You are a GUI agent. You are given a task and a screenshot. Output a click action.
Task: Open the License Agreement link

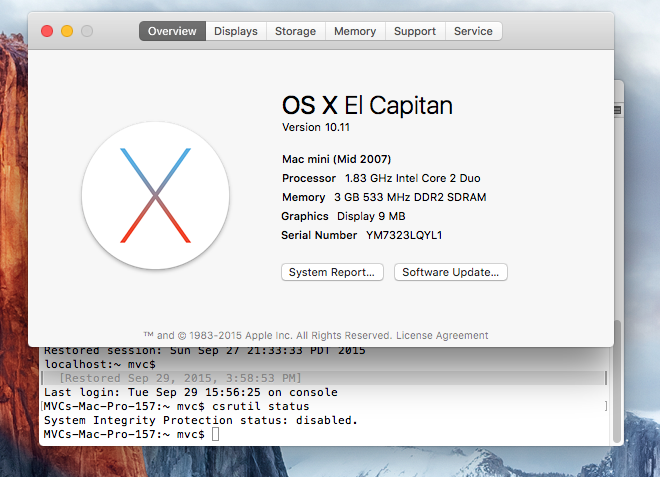(442, 336)
